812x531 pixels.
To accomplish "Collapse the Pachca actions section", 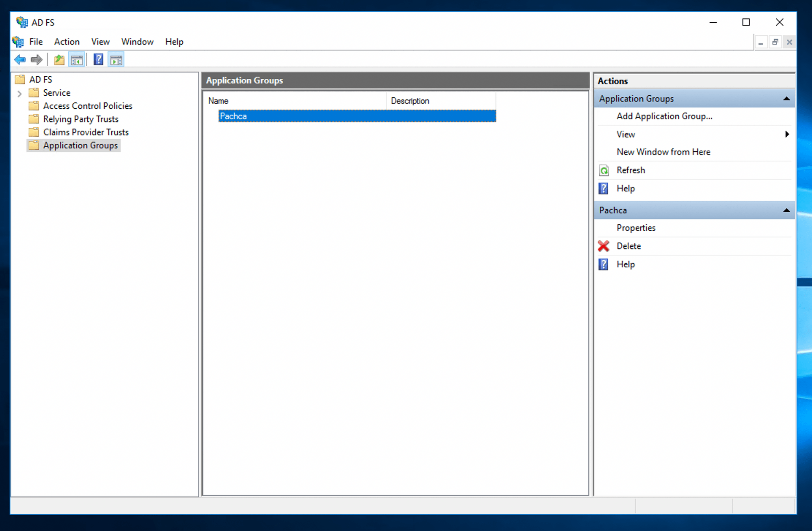I will pyautogui.click(x=786, y=210).
